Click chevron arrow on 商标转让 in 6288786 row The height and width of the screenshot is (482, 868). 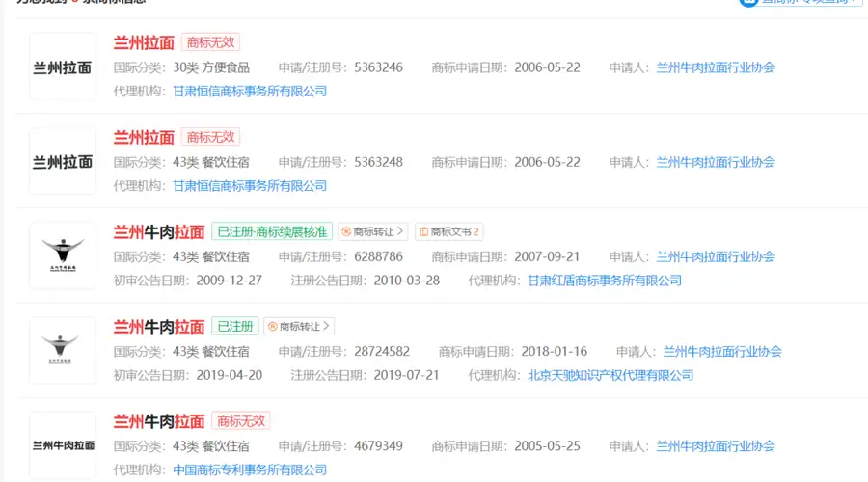point(399,231)
